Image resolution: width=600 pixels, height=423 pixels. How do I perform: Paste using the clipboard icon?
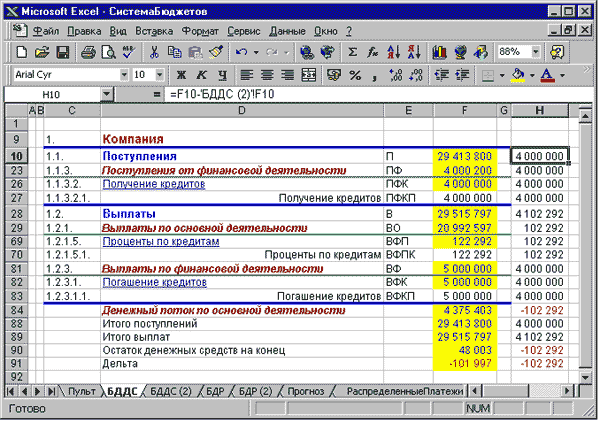click(195, 52)
